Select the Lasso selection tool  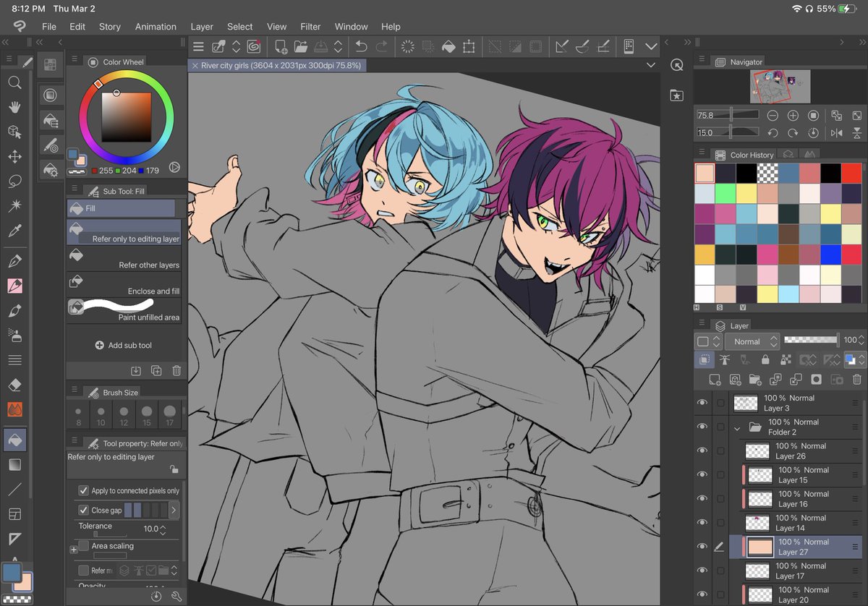coord(14,182)
